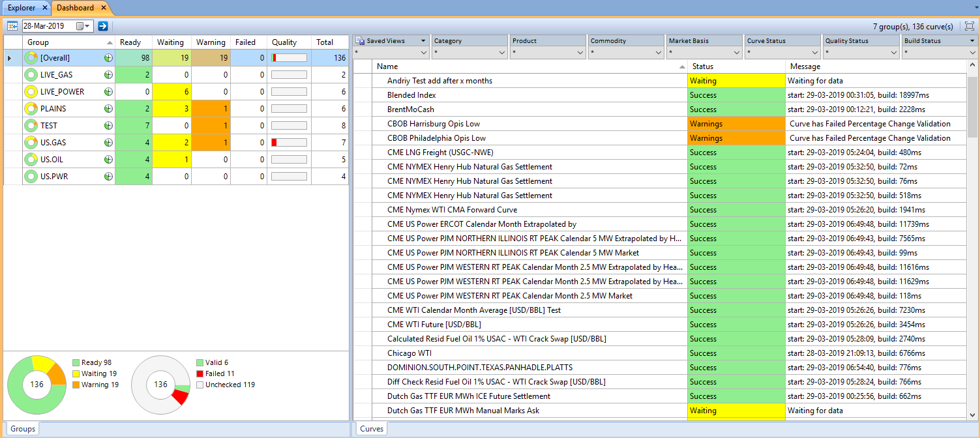This screenshot has width=980, height=438.
Task: Expand the Commodity filter dropdown
Action: pyautogui.click(x=657, y=52)
